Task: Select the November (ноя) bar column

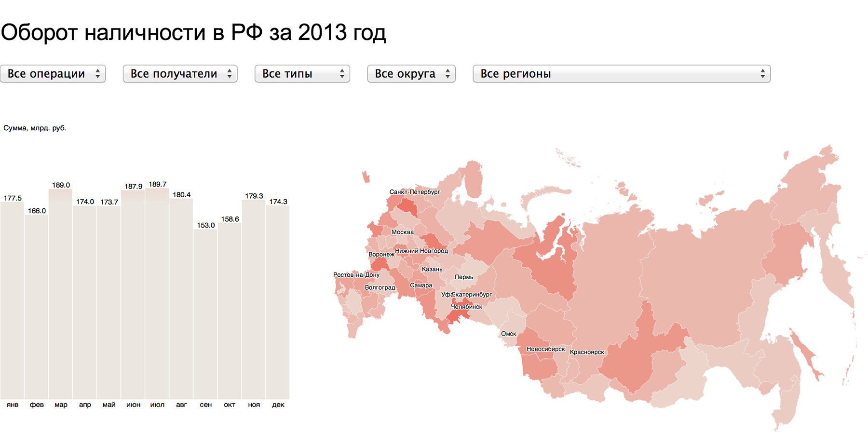Action: click(x=254, y=299)
